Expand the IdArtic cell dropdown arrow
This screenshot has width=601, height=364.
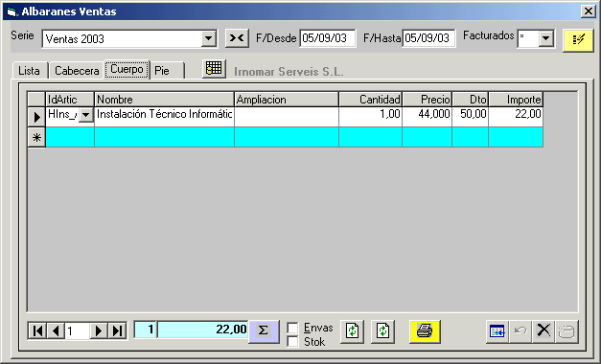coord(86,115)
